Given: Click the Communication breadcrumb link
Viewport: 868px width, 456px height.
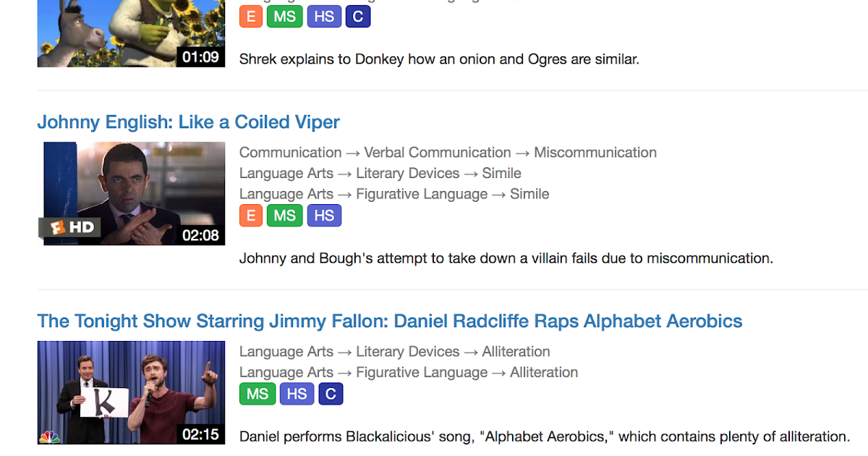Looking at the screenshot, I should (x=290, y=153).
